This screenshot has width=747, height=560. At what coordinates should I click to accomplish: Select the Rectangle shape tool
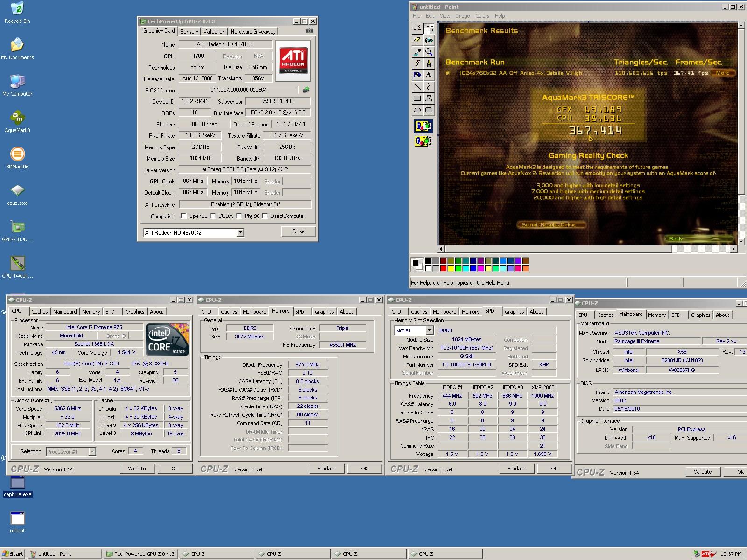coord(417,98)
